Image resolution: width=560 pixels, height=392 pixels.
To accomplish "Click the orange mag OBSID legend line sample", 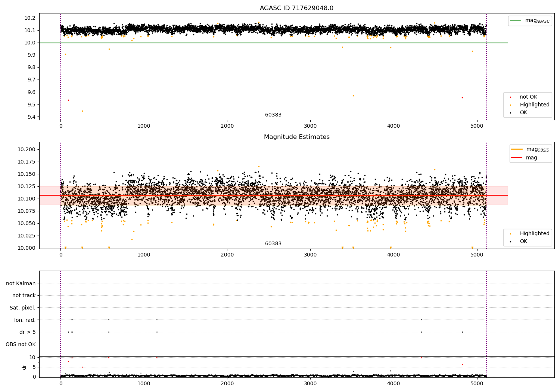I will (517, 149).
